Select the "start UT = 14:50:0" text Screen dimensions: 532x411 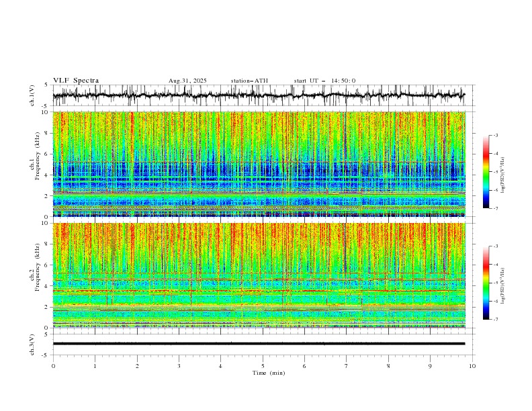(324, 81)
